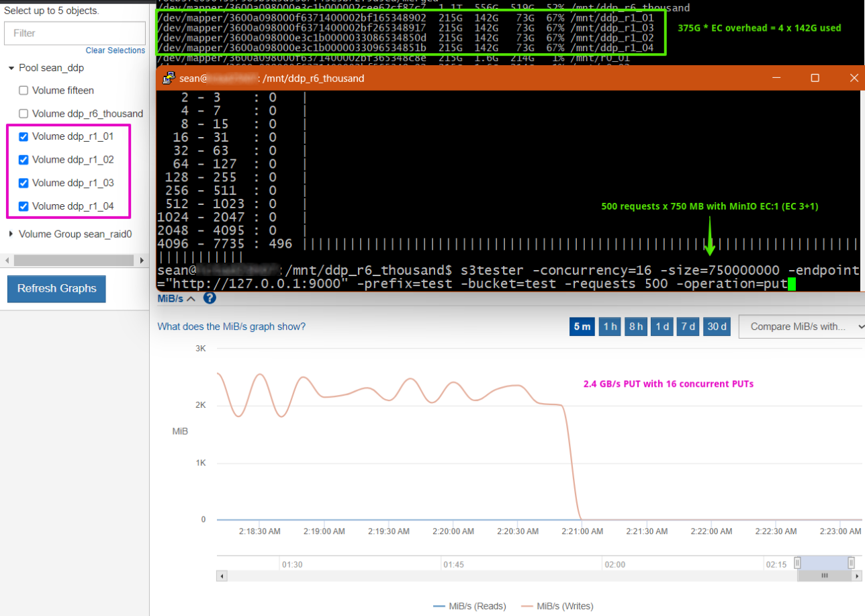Select the 1 h time range tab
Viewport: 865px width, 616px height.
point(610,326)
